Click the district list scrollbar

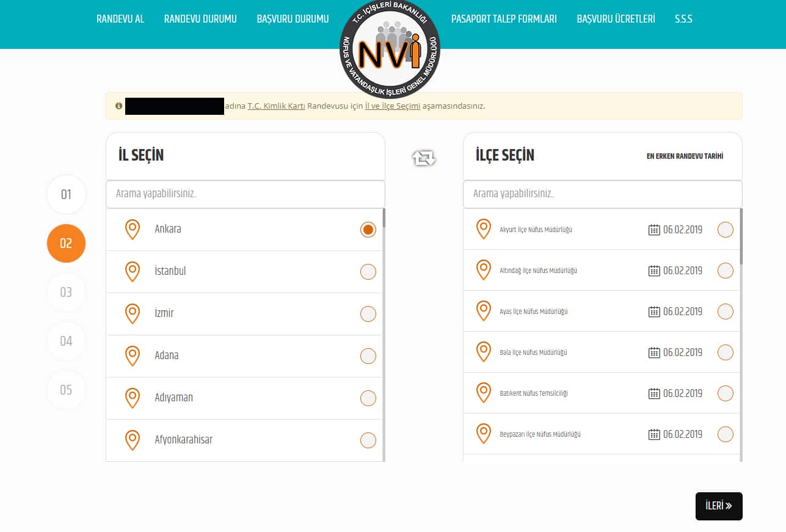point(741,238)
